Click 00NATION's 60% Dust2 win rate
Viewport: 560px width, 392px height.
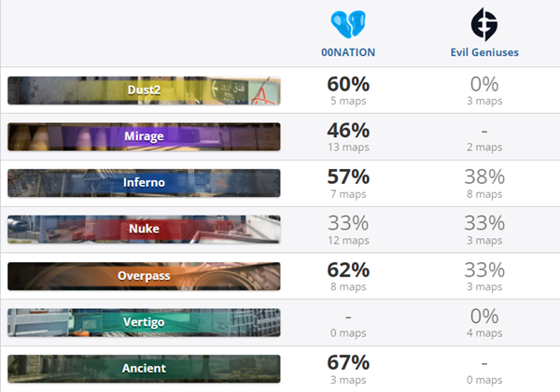click(x=348, y=84)
